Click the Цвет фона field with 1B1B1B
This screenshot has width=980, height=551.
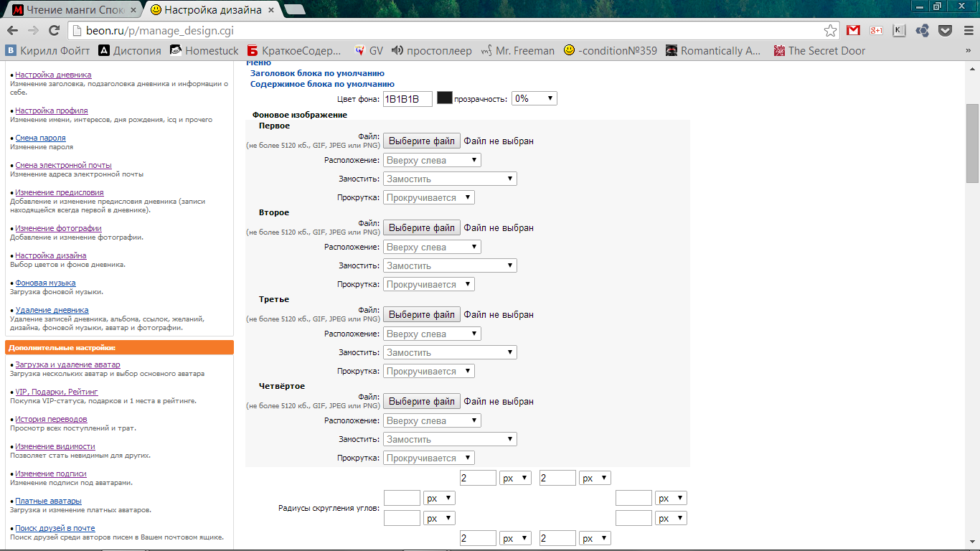407,99
